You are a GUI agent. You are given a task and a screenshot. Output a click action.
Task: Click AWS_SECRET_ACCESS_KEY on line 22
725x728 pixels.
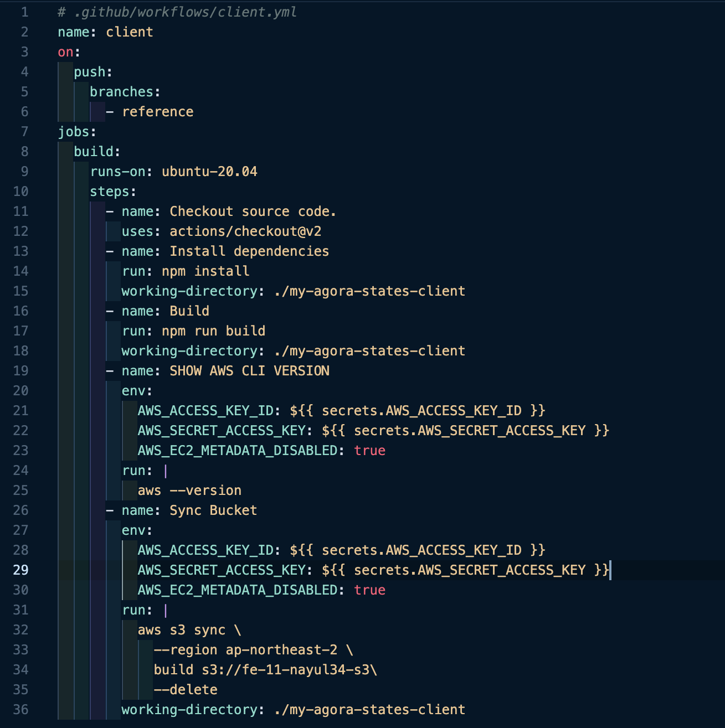coord(222,431)
